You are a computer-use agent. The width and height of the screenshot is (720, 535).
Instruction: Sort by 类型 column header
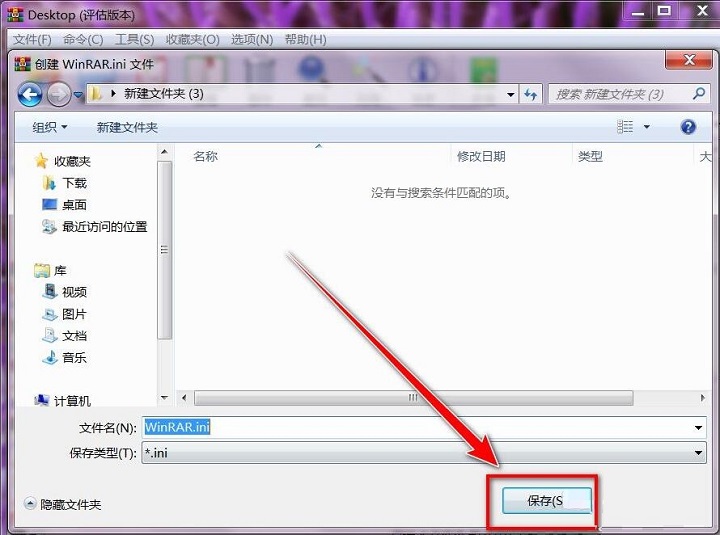click(590, 157)
